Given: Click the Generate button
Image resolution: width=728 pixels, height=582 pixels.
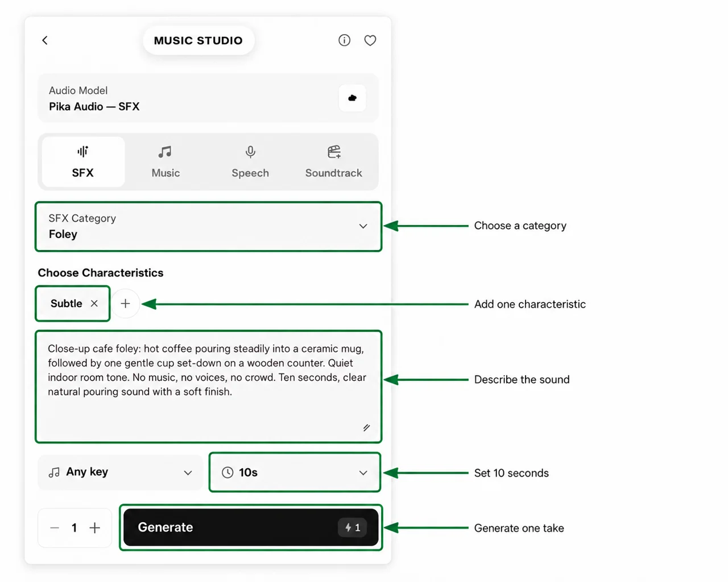Looking at the screenshot, I should coord(251,527).
